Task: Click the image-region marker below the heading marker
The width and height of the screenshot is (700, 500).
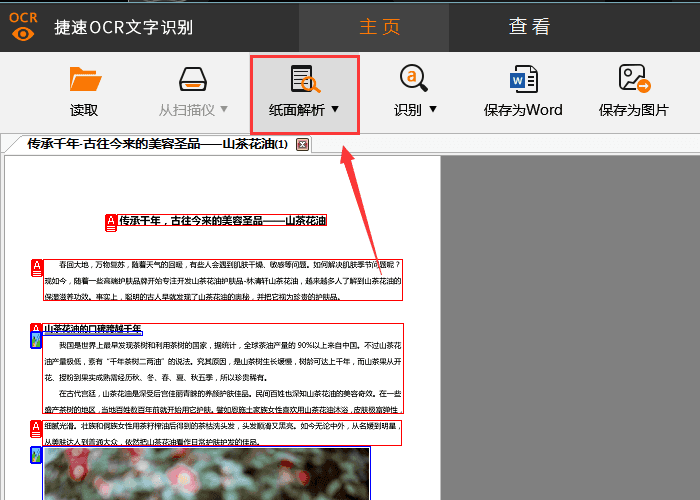Action: click(x=36, y=340)
